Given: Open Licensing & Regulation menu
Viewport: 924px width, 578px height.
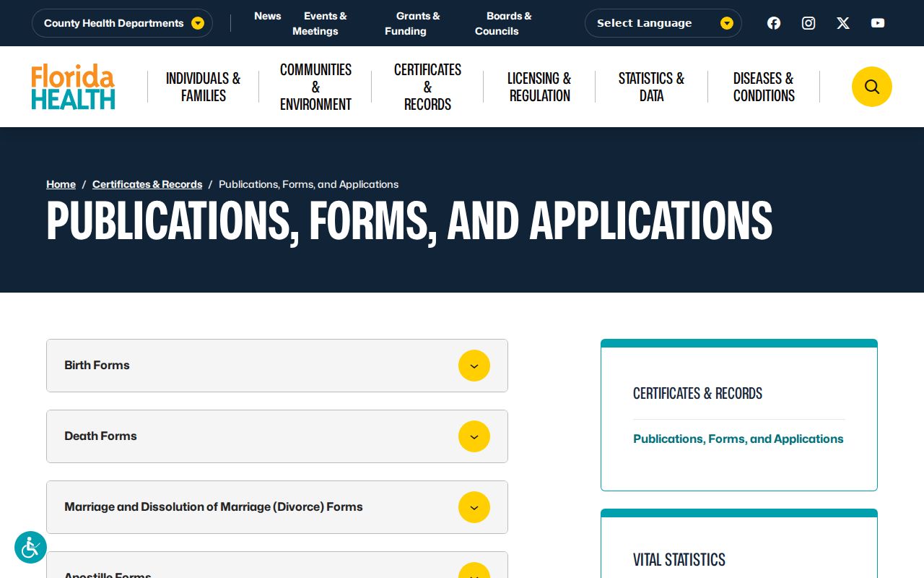Looking at the screenshot, I should point(539,87).
